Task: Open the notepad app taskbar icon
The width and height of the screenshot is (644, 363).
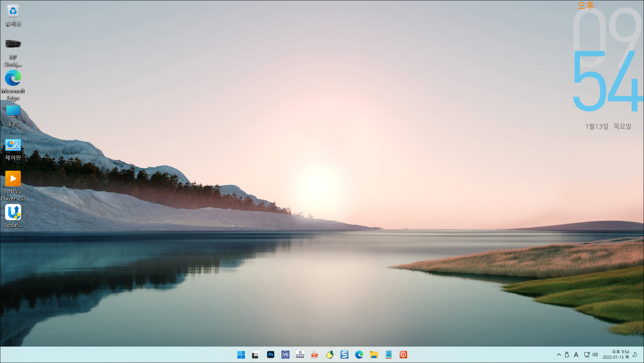Action: [x=388, y=355]
